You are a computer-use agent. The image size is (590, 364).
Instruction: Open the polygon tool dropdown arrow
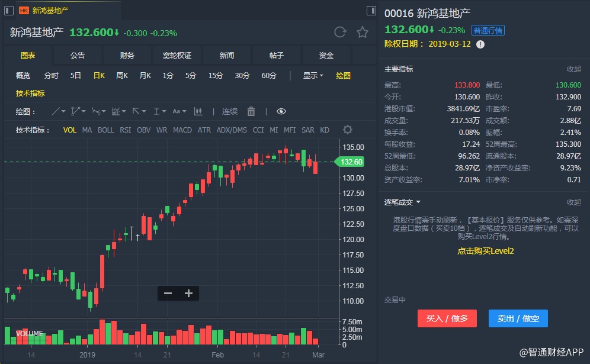pyautogui.click(x=84, y=111)
